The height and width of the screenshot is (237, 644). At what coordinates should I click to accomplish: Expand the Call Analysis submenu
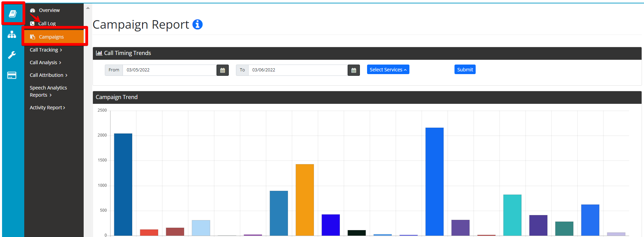tap(45, 62)
